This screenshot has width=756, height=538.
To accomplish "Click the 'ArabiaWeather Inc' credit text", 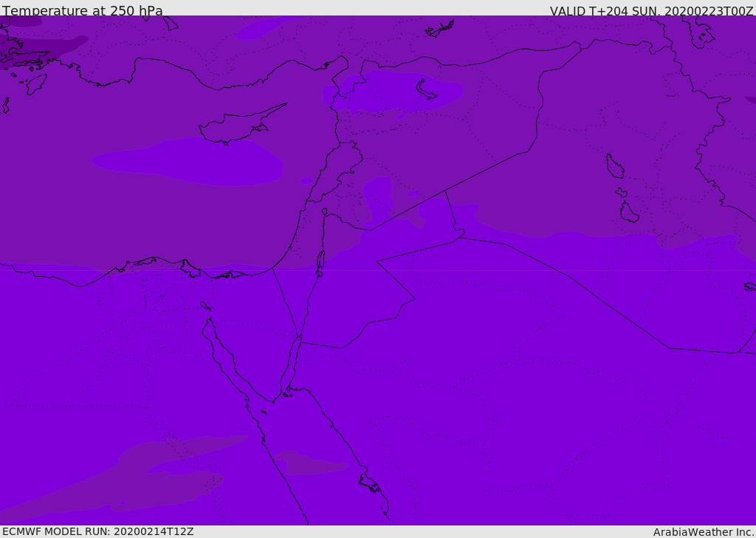I will pos(703,532).
